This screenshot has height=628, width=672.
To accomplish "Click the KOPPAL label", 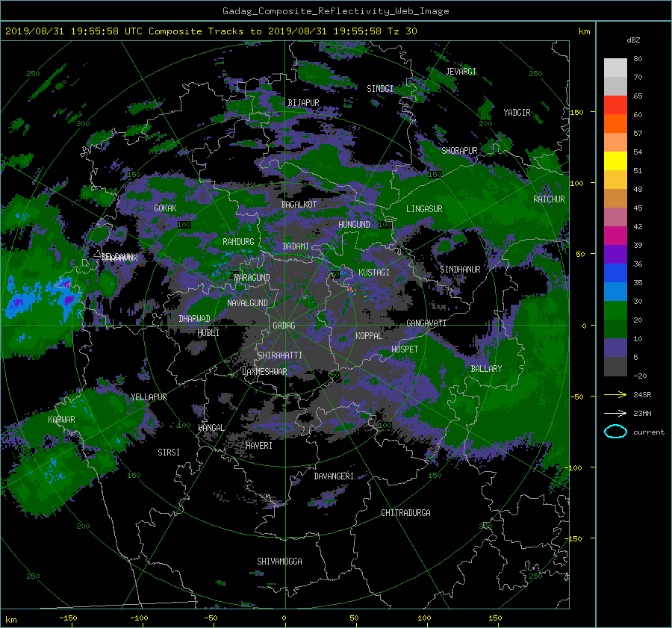I will 369,335.
